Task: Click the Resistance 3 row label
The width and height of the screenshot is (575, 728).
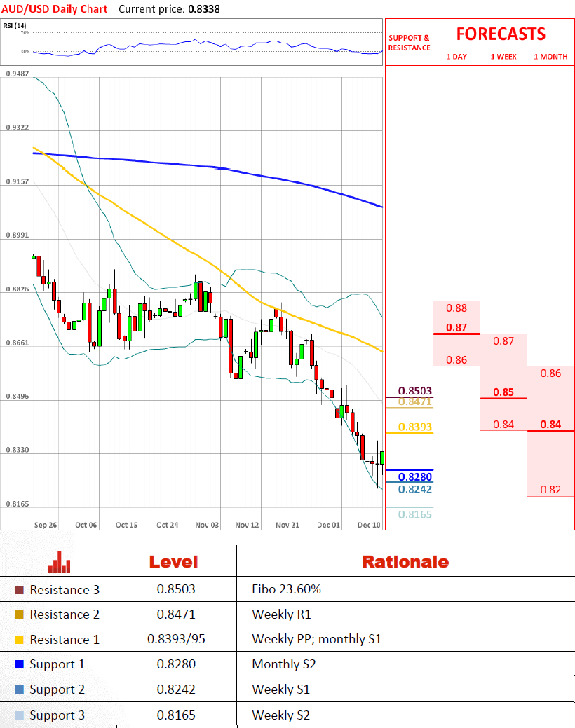Action: click(x=65, y=590)
